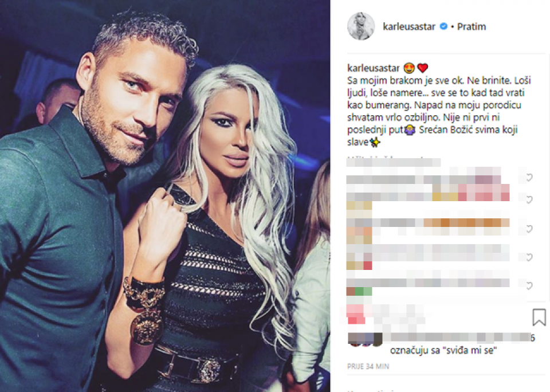The width and height of the screenshot is (550, 392).
Task: Open the karleusastar username in the post header
Action: coord(409,27)
